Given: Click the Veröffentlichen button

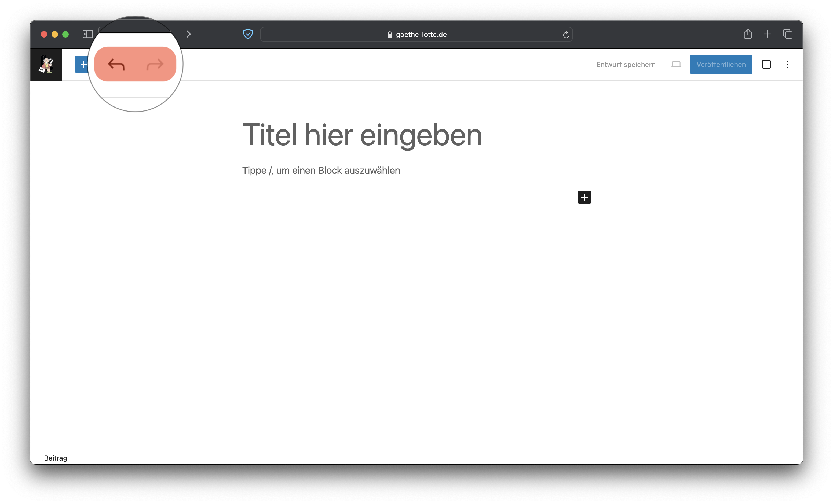Looking at the screenshot, I should point(721,64).
